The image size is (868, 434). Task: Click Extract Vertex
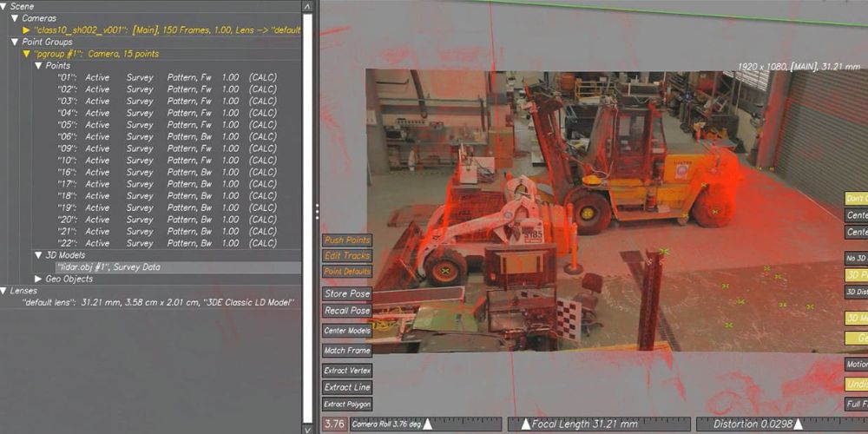coord(347,371)
